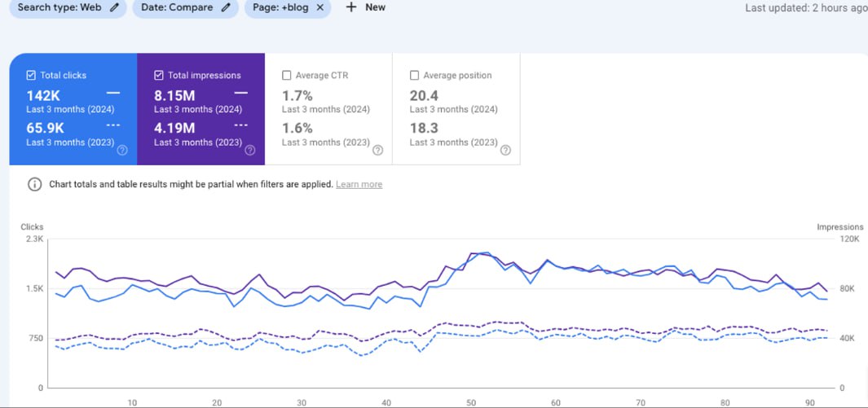This screenshot has width=868, height=408.
Task: Click the 1.5K clicks axis value
Action: pos(34,288)
